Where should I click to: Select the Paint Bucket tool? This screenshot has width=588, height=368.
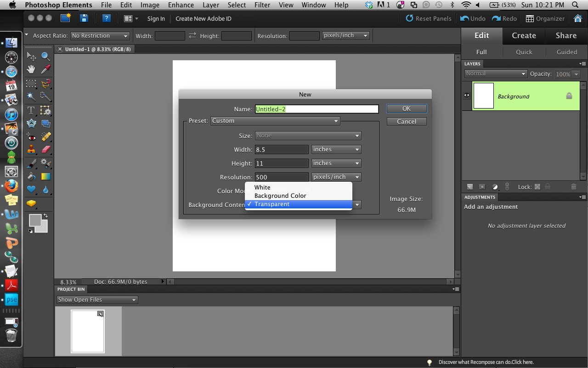coord(31,176)
